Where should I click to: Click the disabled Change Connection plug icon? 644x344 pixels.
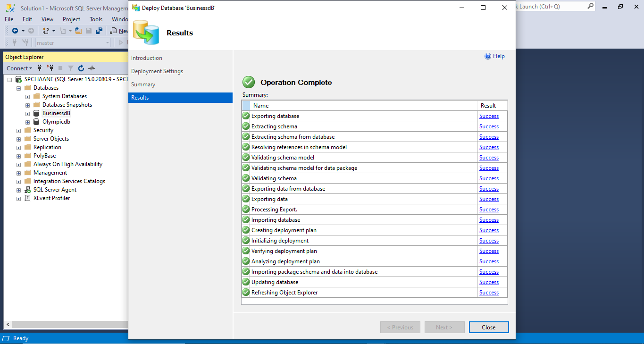25,42
